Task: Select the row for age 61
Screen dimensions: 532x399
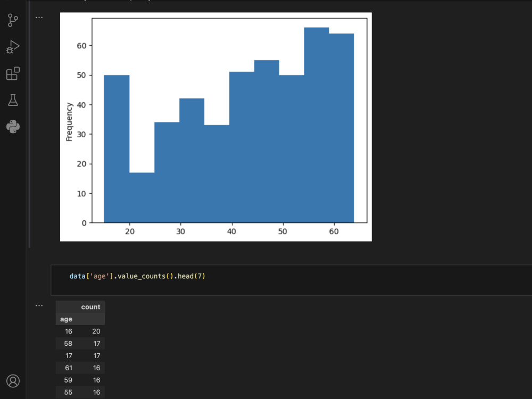Action: tap(80, 368)
